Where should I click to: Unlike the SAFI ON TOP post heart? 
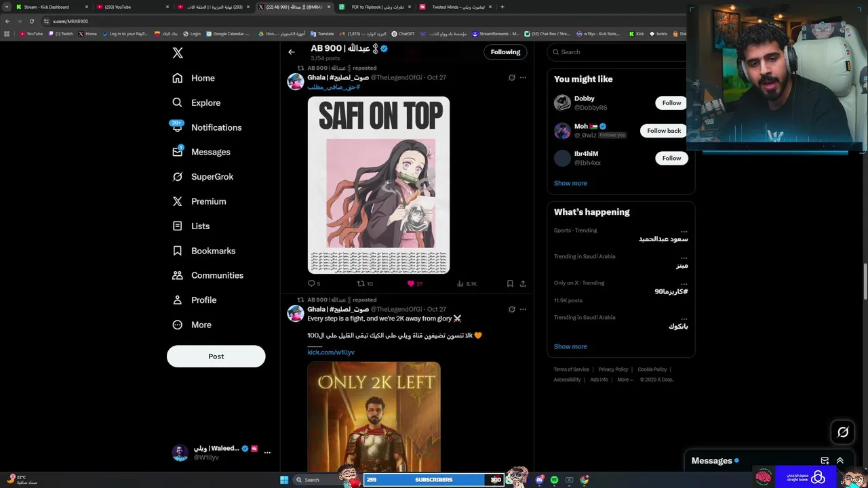click(414, 284)
